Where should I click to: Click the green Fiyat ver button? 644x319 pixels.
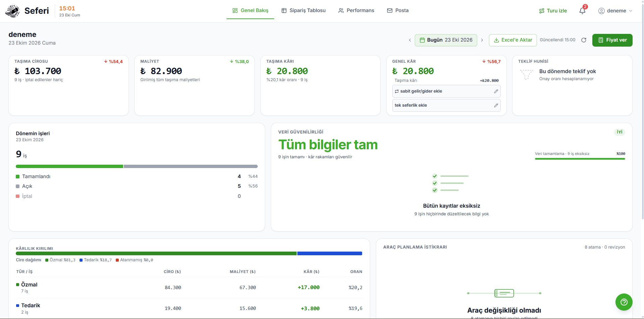click(x=612, y=40)
